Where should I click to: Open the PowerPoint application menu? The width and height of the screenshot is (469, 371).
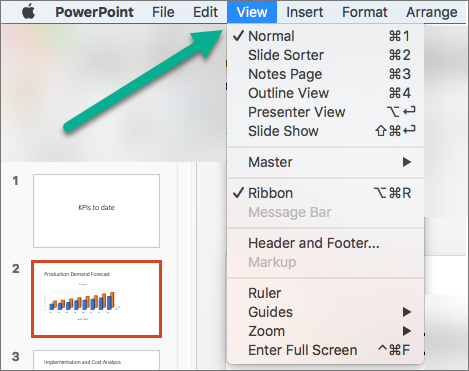pyautogui.click(x=94, y=12)
